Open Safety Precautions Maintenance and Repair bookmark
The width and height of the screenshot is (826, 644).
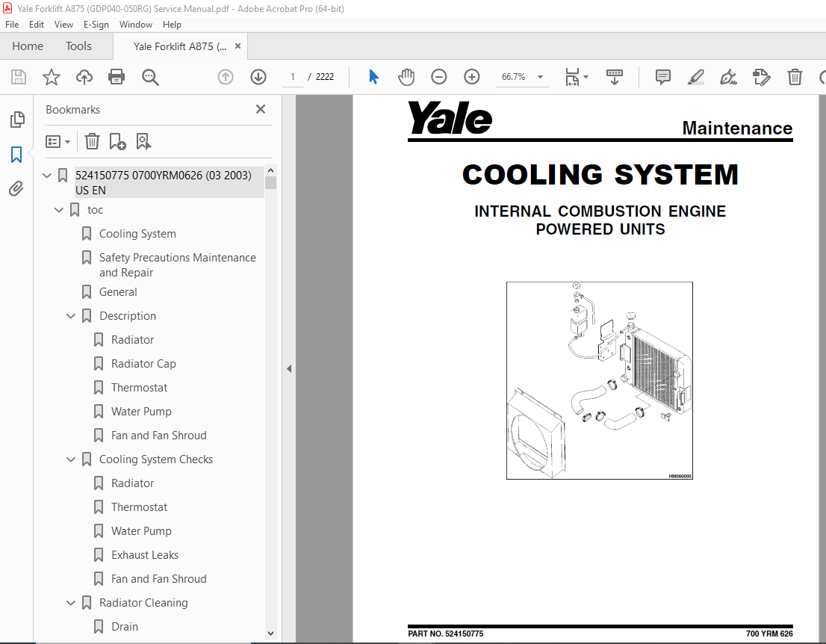(x=178, y=265)
